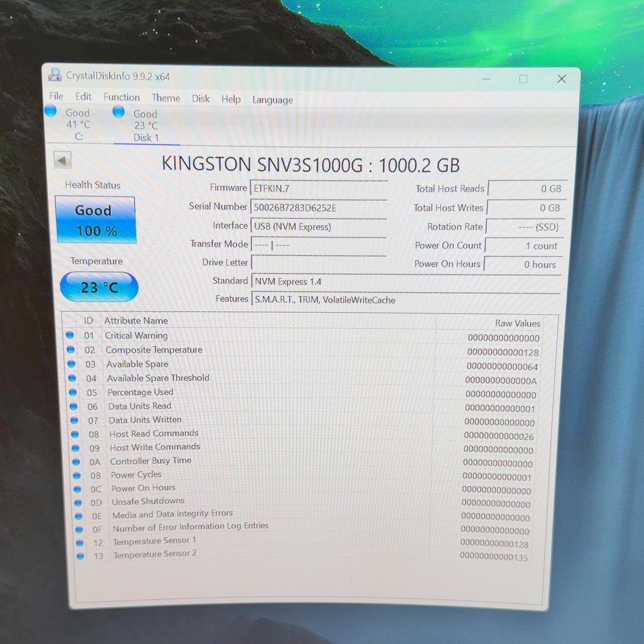Click the Firmware field ETFKIN.7
This screenshot has height=644, width=644.
tap(319, 188)
